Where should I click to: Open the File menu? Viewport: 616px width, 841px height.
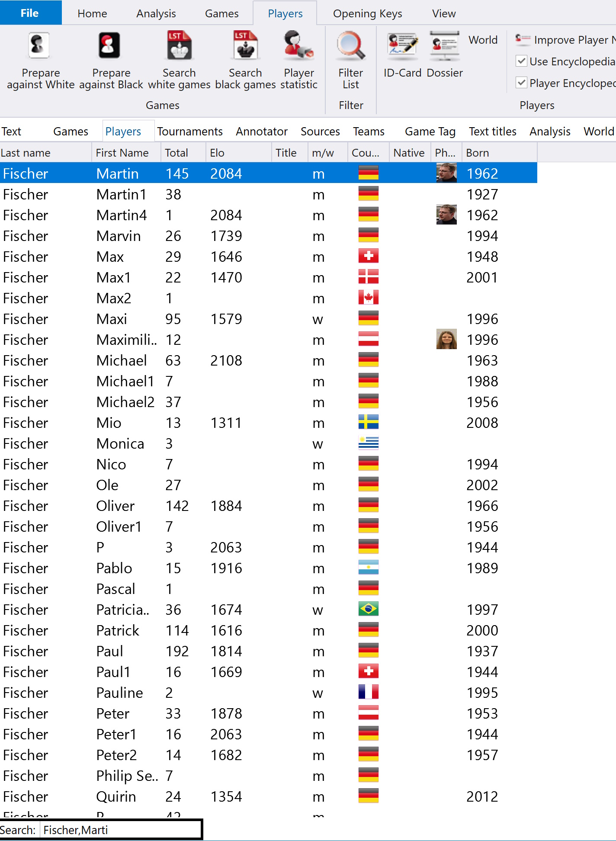click(31, 13)
